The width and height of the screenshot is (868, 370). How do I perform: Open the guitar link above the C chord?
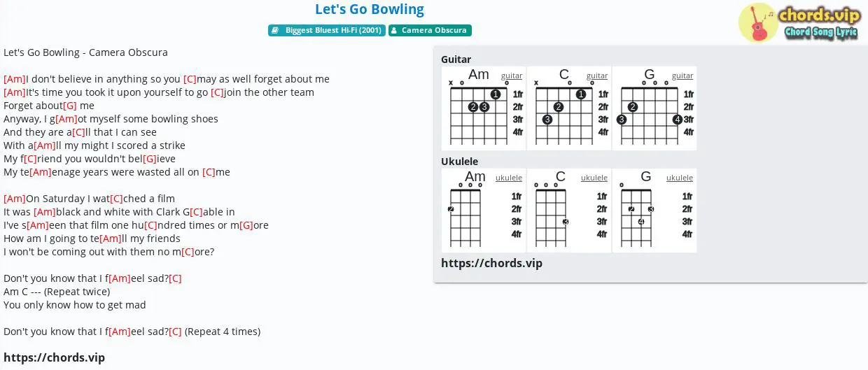click(x=597, y=76)
